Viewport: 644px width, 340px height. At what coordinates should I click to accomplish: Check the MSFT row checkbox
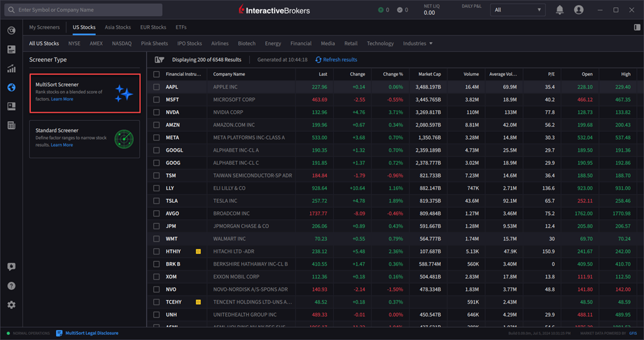coord(156,100)
